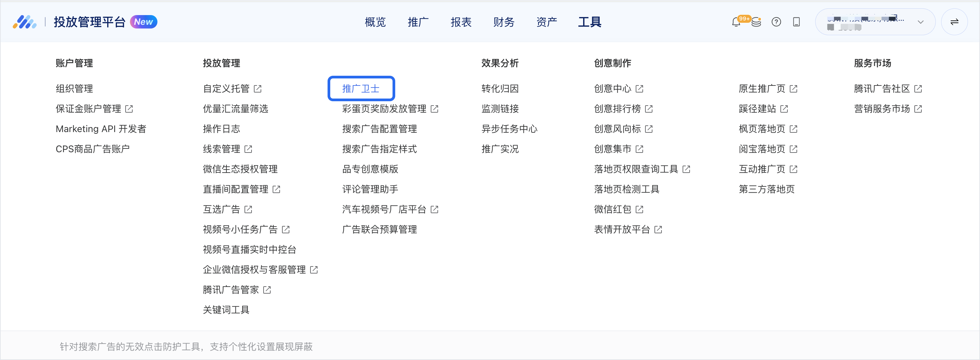This screenshot has width=980, height=360.
Task: Click external link icon beside 创意中心
Action: click(x=639, y=89)
